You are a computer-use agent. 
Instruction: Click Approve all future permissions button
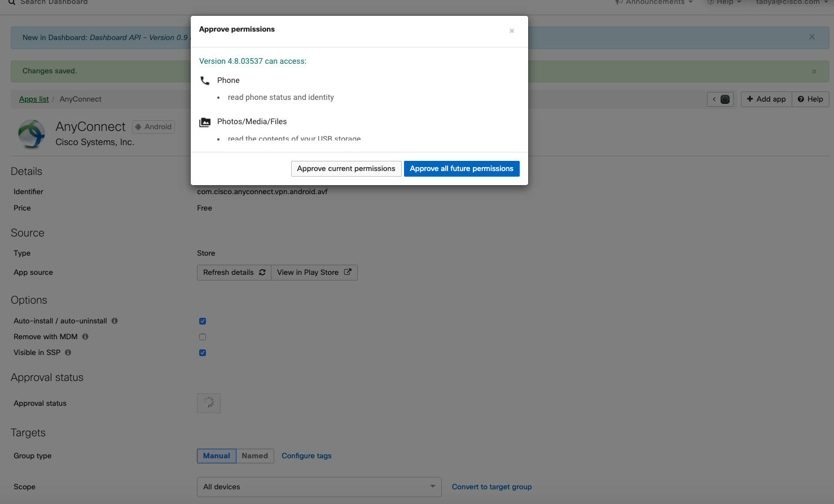tap(462, 169)
